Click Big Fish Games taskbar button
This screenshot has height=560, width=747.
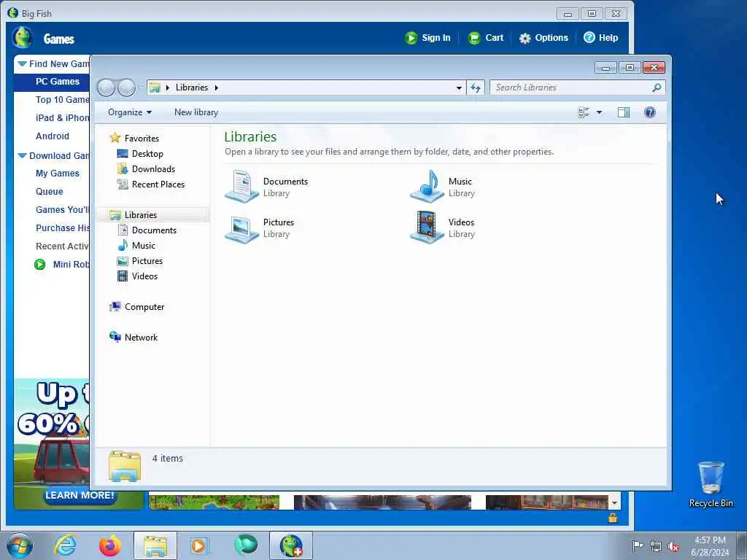pos(291,545)
